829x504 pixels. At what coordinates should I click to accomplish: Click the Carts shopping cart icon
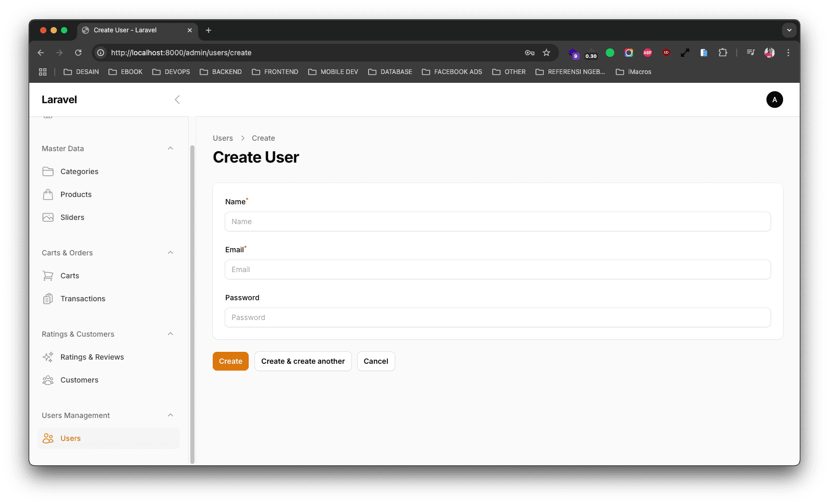click(x=48, y=276)
